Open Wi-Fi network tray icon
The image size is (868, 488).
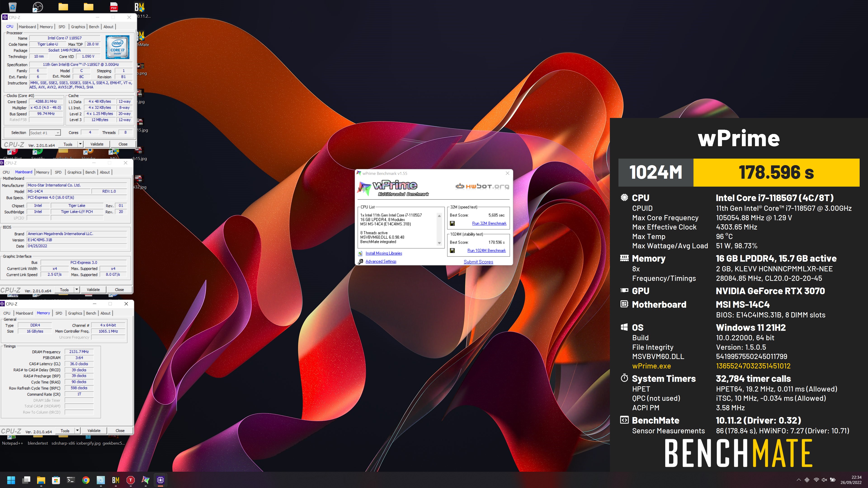pyautogui.click(x=816, y=480)
